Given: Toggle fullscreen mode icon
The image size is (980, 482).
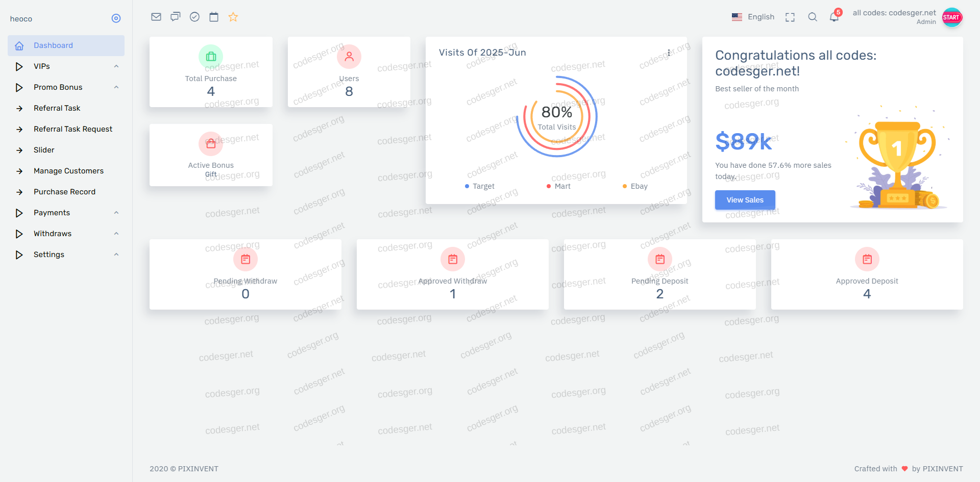Looking at the screenshot, I should point(790,17).
